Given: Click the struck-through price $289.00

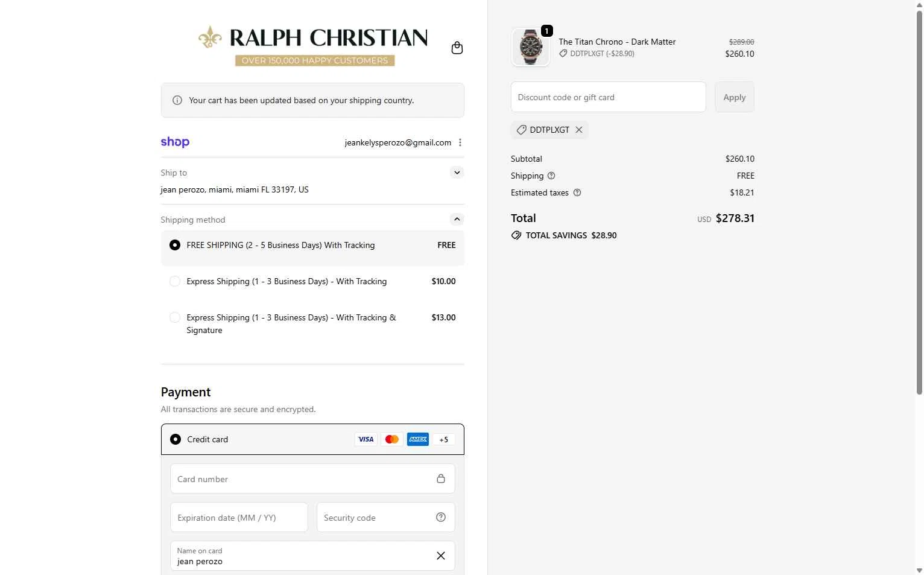Looking at the screenshot, I should 742,42.
